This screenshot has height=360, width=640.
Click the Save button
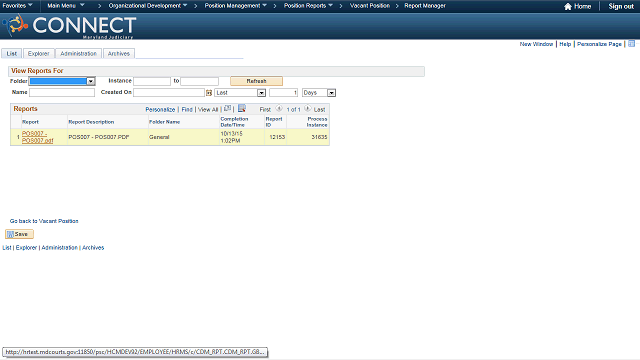[x=19, y=234]
